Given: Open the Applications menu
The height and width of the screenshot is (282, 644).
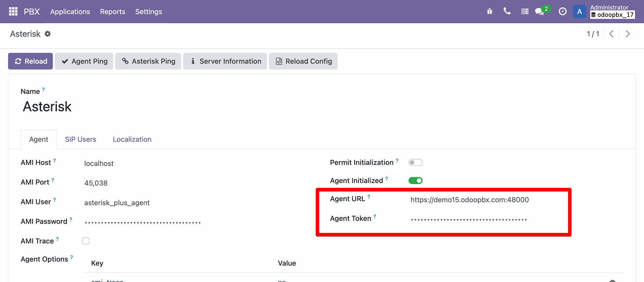Looking at the screenshot, I should point(70,11).
